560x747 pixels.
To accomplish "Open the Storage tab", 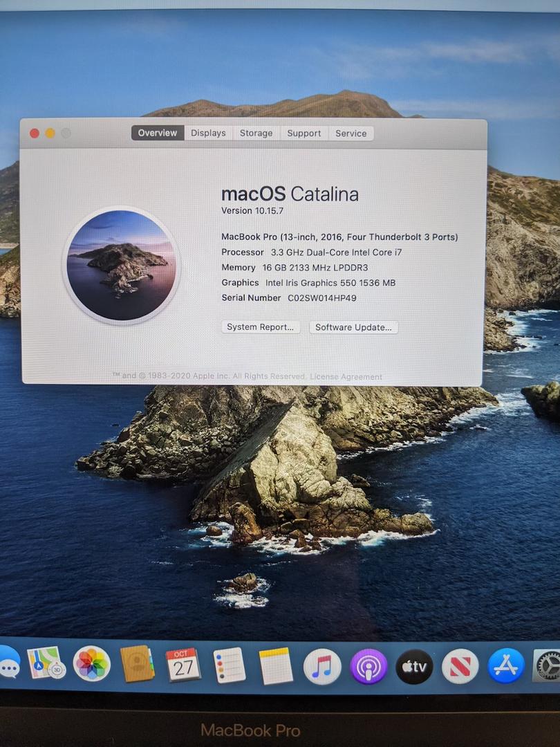I will click(x=256, y=133).
